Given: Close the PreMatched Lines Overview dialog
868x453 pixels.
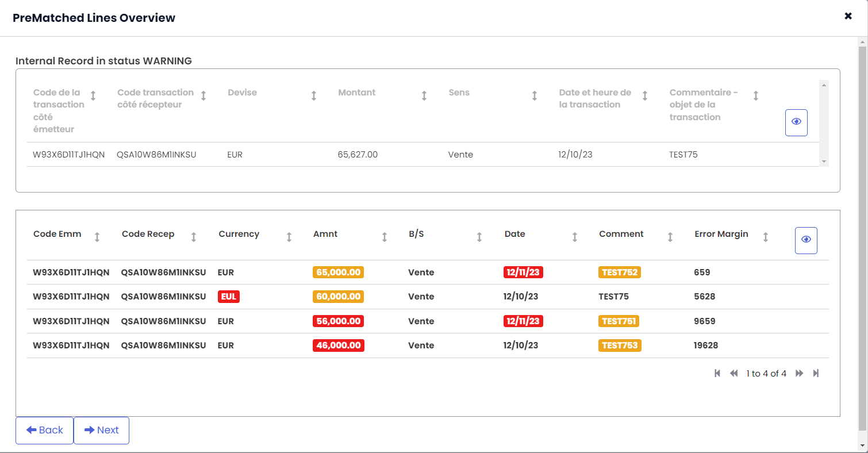Looking at the screenshot, I should point(848,16).
